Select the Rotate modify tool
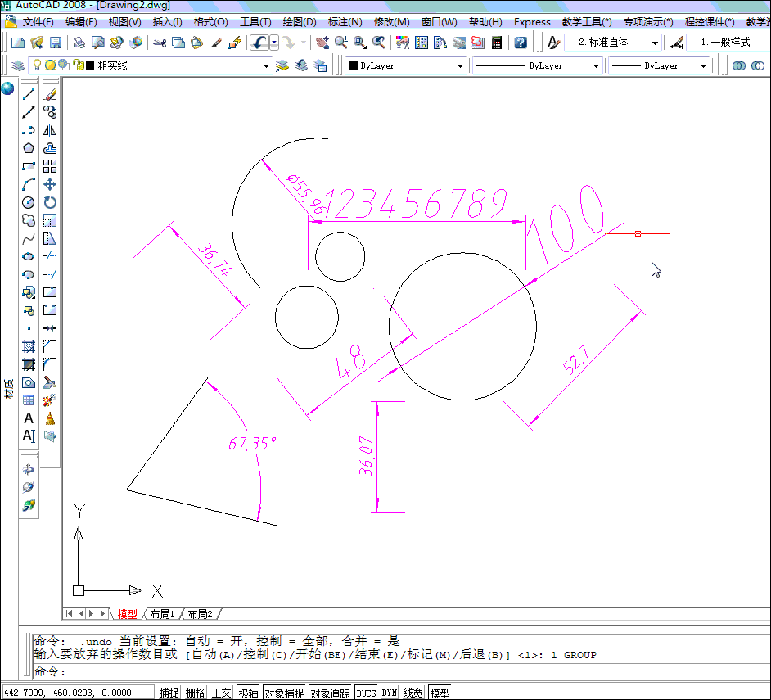Viewport: 771px width, 700px height. [50, 202]
